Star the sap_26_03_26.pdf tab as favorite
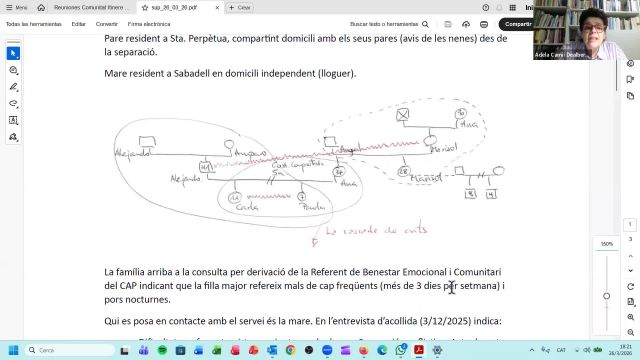 [x=144, y=8]
